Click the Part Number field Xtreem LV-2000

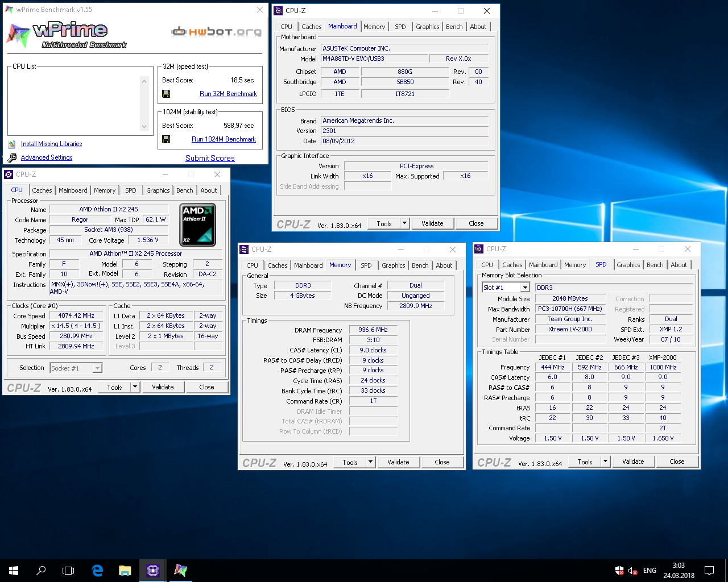click(x=570, y=329)
